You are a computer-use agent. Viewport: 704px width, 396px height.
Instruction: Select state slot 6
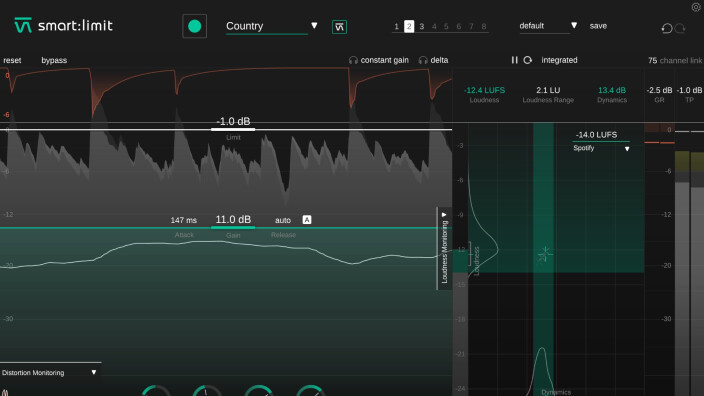point(459,26)
